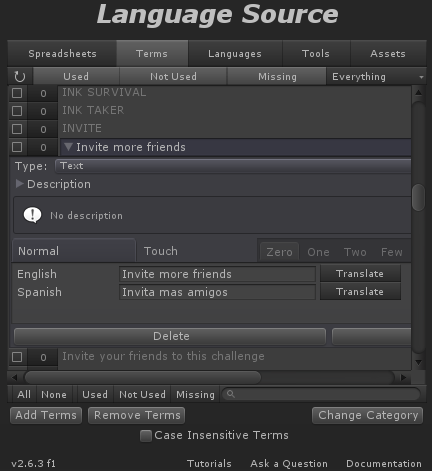The image size is (432, 471).
Task: Click the horizontal scrollbar right arrow
Action: 403,377
